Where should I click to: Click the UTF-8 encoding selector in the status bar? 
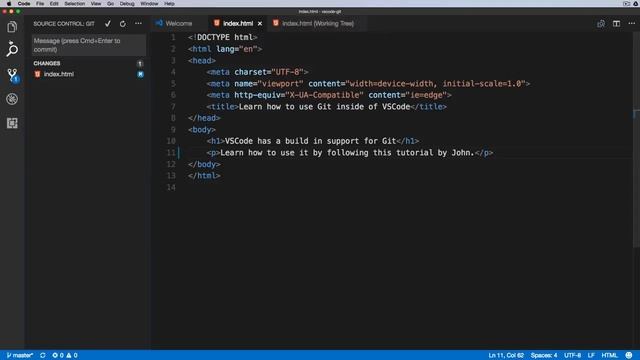[572, 356]
